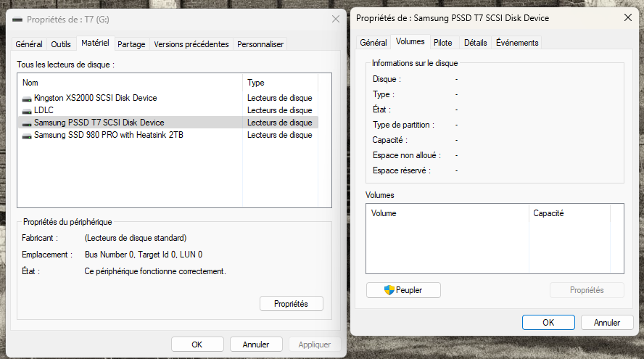The image size is (644, 359).
Task: Click the Peupler button
Action: point(403,290)
